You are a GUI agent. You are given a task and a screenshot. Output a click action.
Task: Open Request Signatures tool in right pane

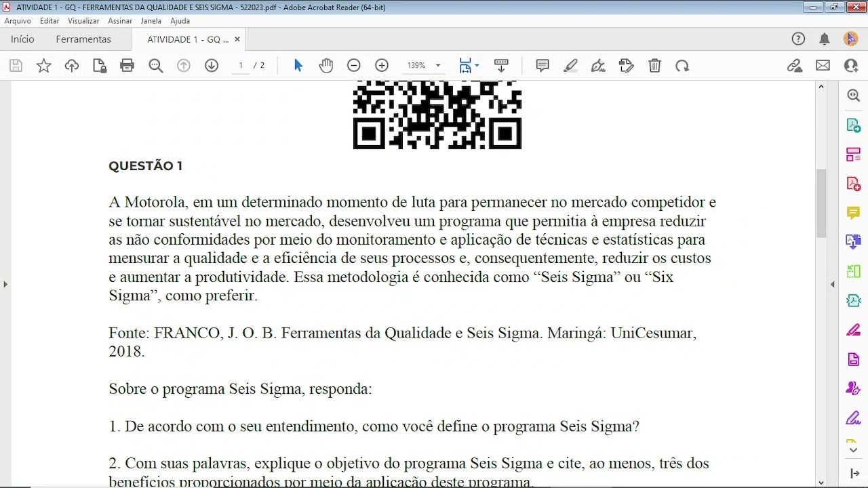[x=854, y=388]
